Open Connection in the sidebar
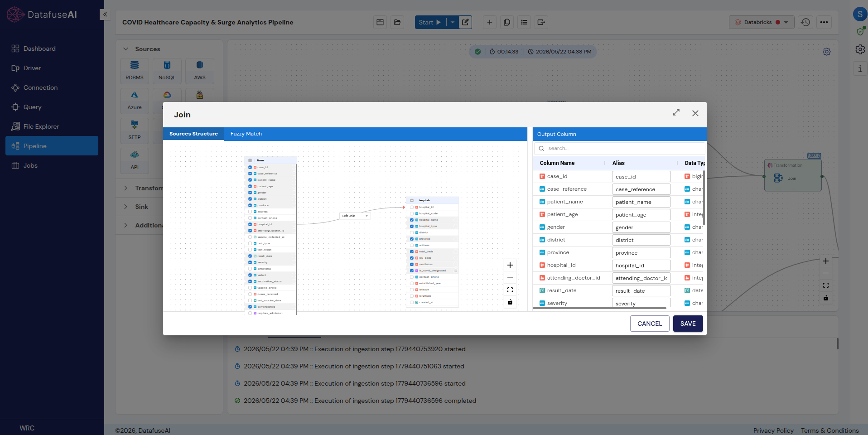Screen dimensions: 868x435 pyautogui.click(x=52, y=87)
